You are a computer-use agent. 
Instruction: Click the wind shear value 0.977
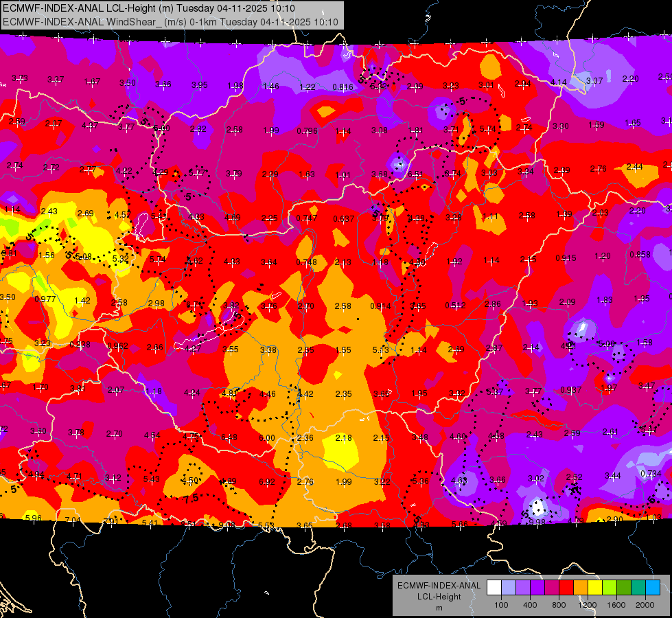(45, 299)
